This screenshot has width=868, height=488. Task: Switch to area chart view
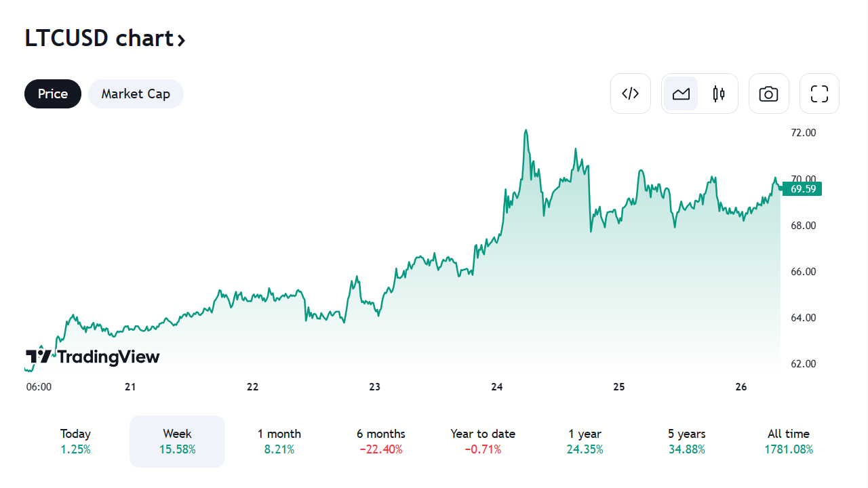pos(681,94)
